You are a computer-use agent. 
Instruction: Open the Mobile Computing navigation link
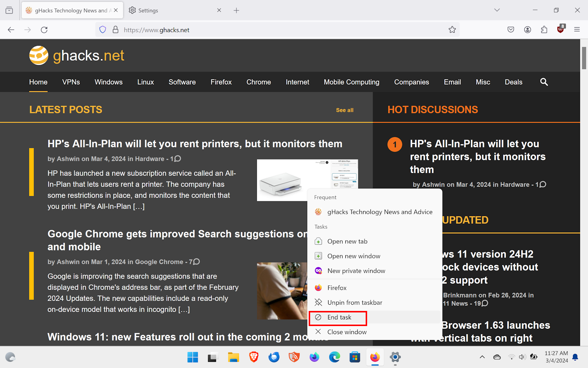point(351,82)
